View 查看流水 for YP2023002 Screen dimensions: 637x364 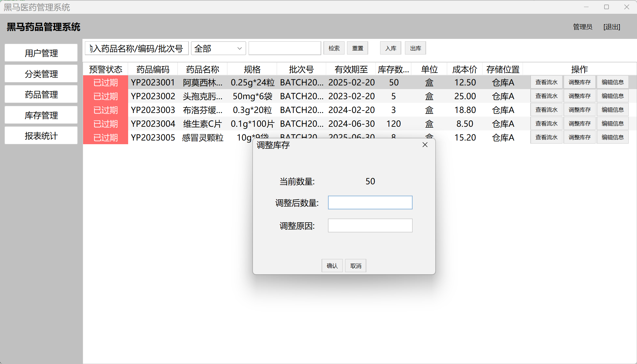tap(546, 96)
